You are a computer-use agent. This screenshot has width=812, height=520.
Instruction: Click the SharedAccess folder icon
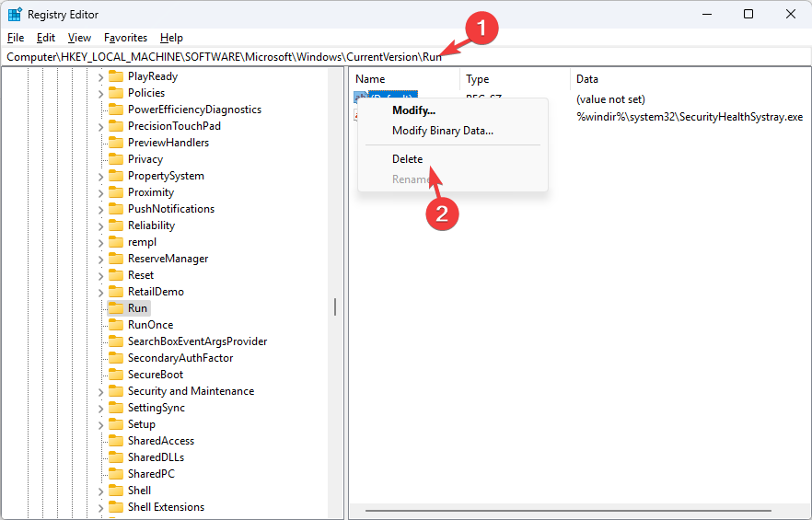116,441
